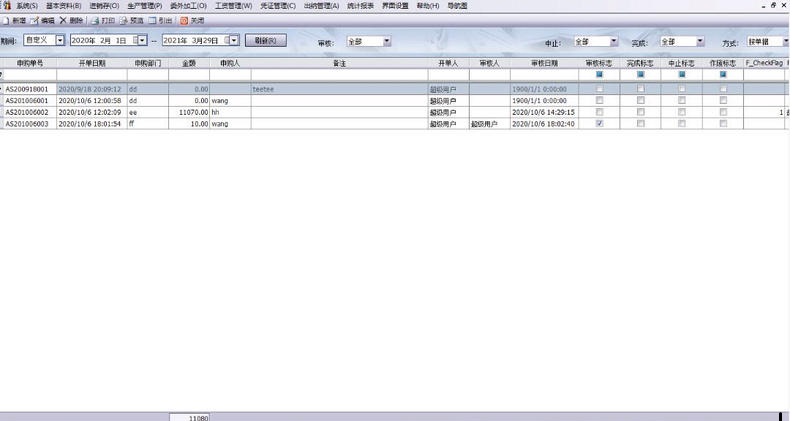Tick 中止标志 checkbox for row AS201006002
The image size is (792, 421).
click(x=682, y=112)
